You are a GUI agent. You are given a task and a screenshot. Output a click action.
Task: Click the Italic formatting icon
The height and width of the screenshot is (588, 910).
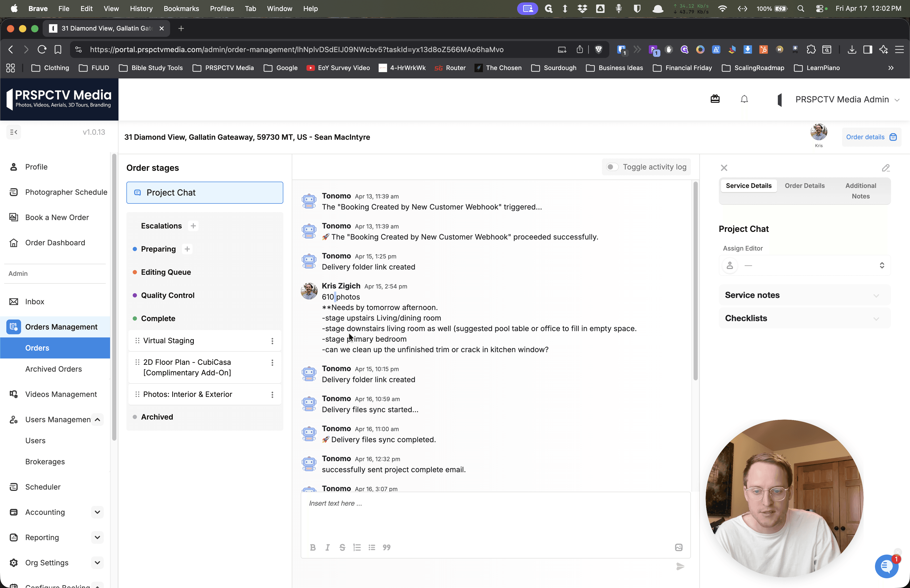tap(327, 547)
